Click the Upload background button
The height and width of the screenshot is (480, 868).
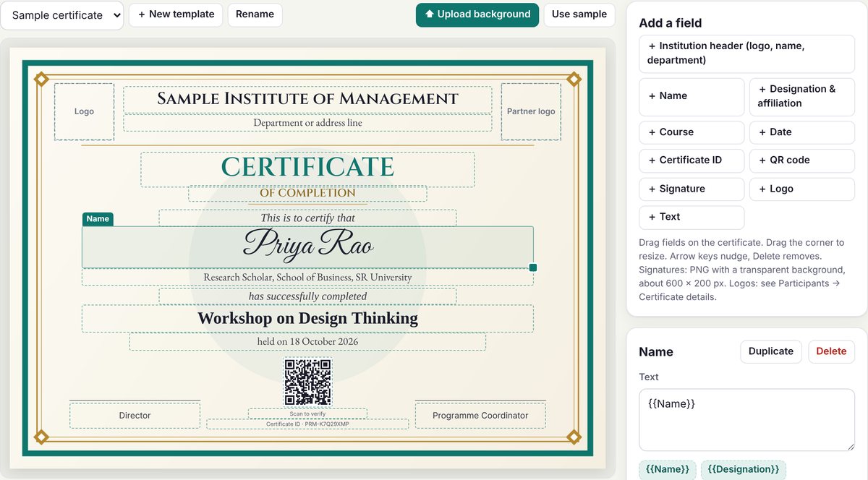(x=477, y=14)
